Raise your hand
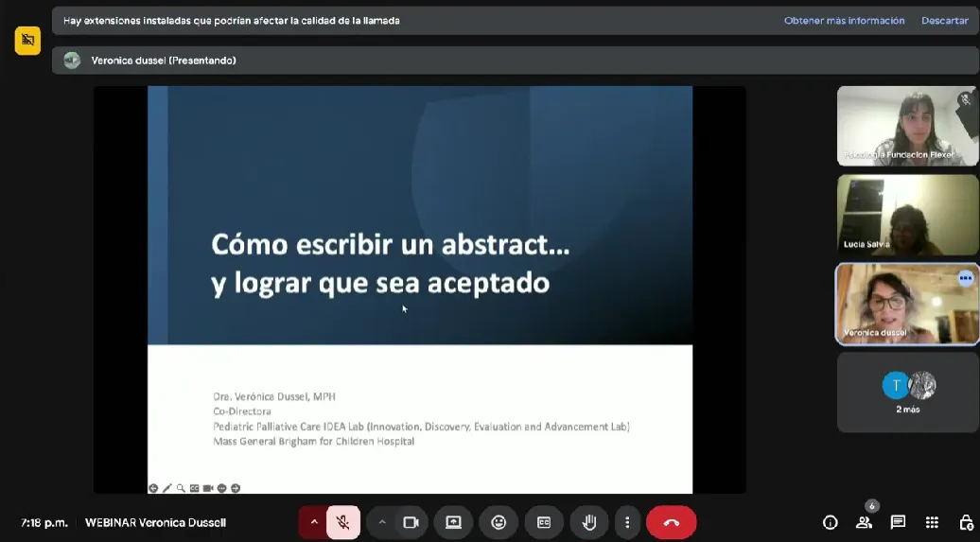980x542 pixels. [589, 523]
